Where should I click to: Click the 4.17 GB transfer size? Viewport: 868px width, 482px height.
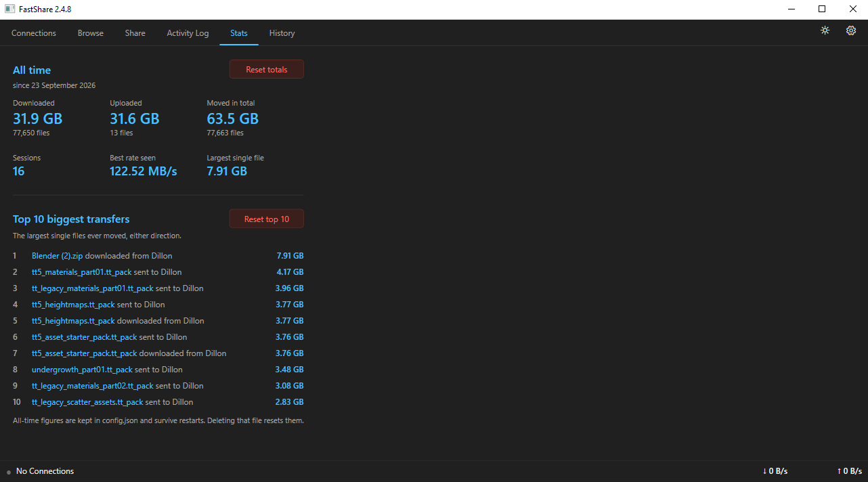click(x=290, y=272)
